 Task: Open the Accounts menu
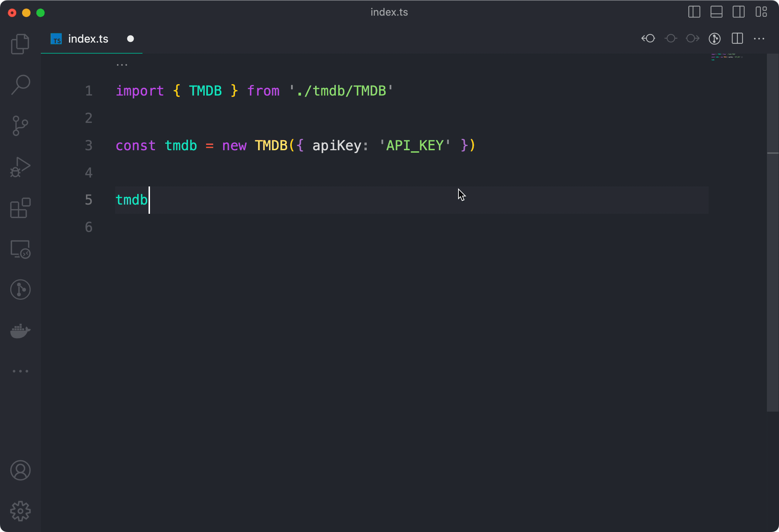click(x=20, y=470)
